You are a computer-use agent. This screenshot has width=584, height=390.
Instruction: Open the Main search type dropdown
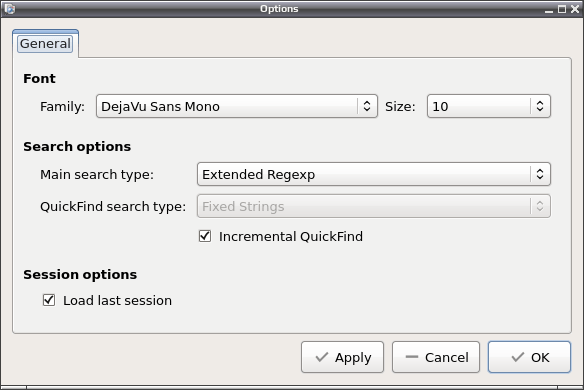pyautogui.click(x=374, y=174)
